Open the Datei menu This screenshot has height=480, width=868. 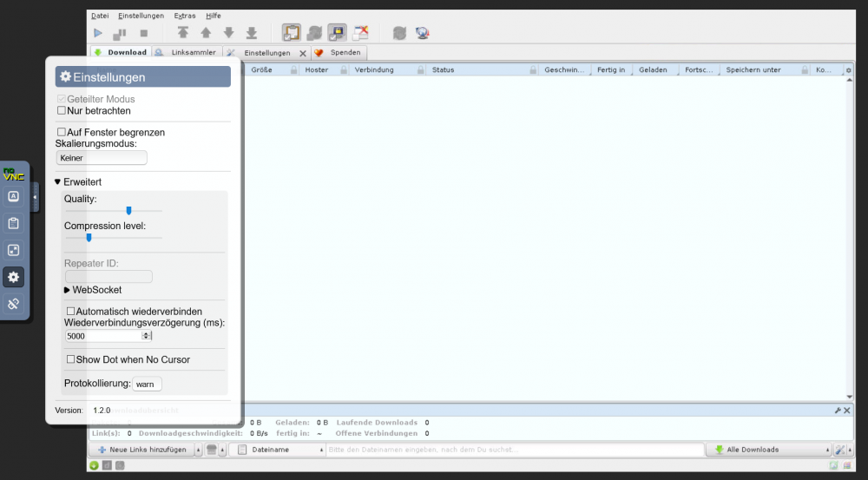[x=100, y=16]
